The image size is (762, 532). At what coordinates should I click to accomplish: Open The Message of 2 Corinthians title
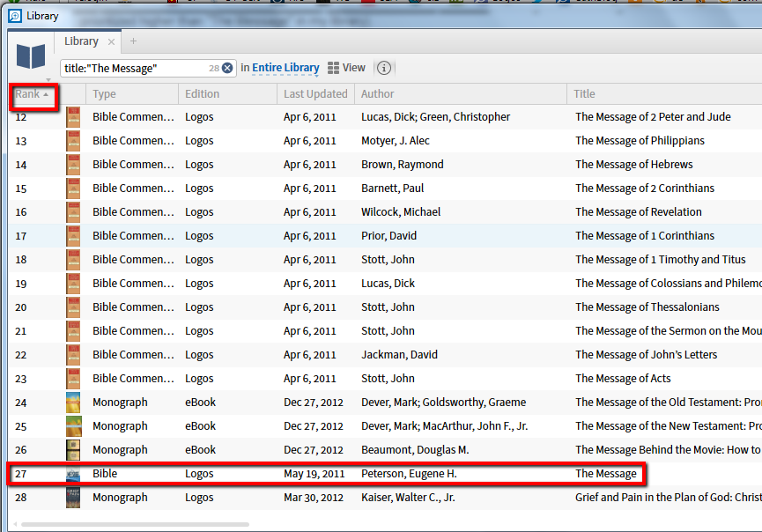pyautogui.click(x=644, y=188)
